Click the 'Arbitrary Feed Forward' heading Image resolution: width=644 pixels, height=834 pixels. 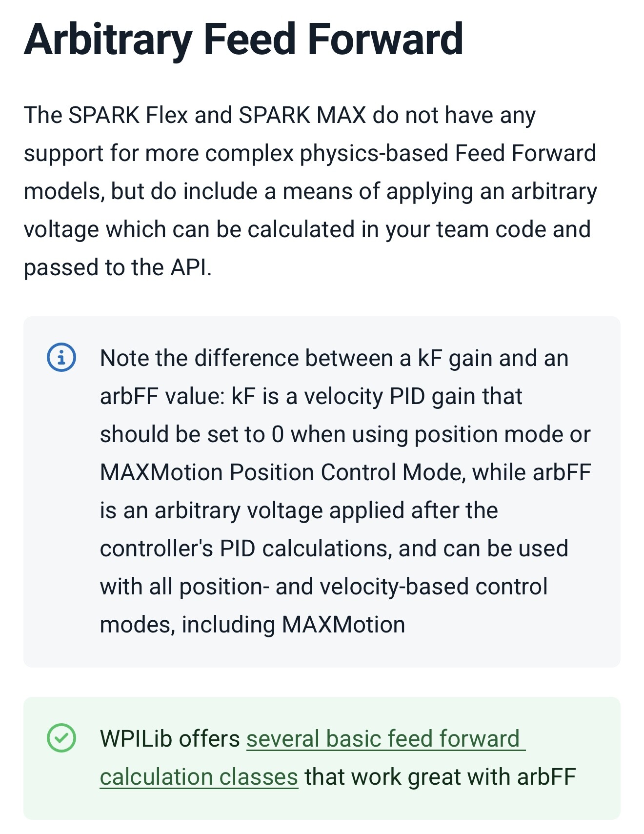coord(243,40)
